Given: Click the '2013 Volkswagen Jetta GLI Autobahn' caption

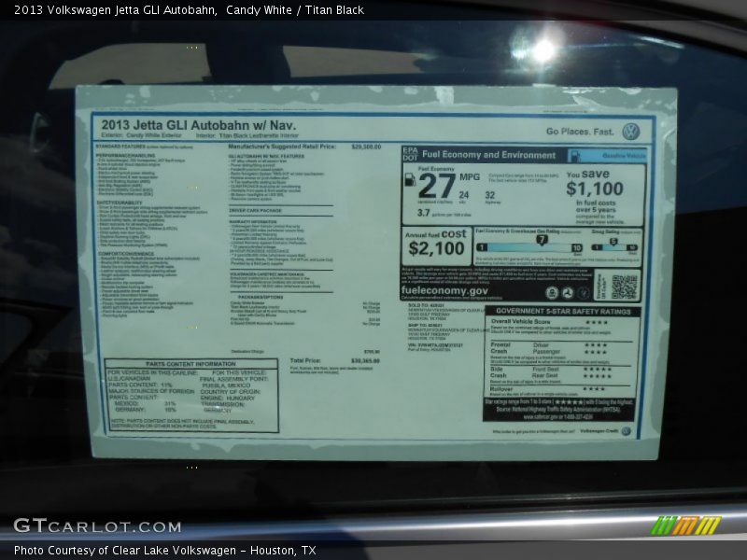Looking at the screenshot, I should point(115,10).
